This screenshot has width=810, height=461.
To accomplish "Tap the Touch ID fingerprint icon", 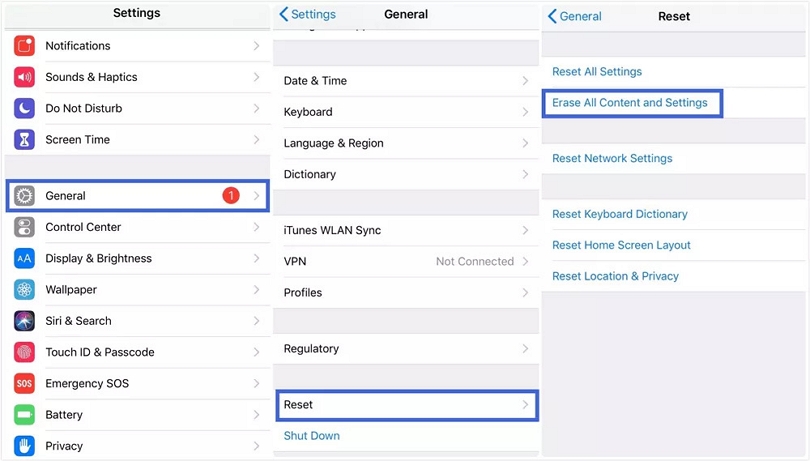I will coord(24,352).
